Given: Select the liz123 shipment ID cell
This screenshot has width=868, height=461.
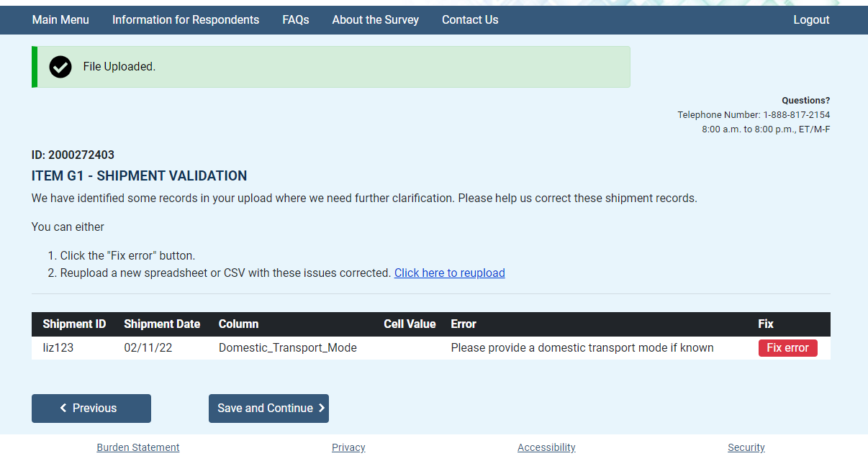Looking at the screenshot, I should (x=58, y=348).
